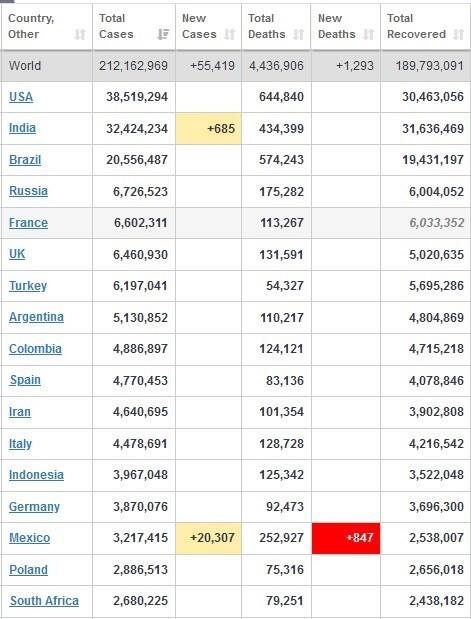This screenshot has height=619, width=471.
Task: Sort table by New Cases icon
Action: point(229,34)
